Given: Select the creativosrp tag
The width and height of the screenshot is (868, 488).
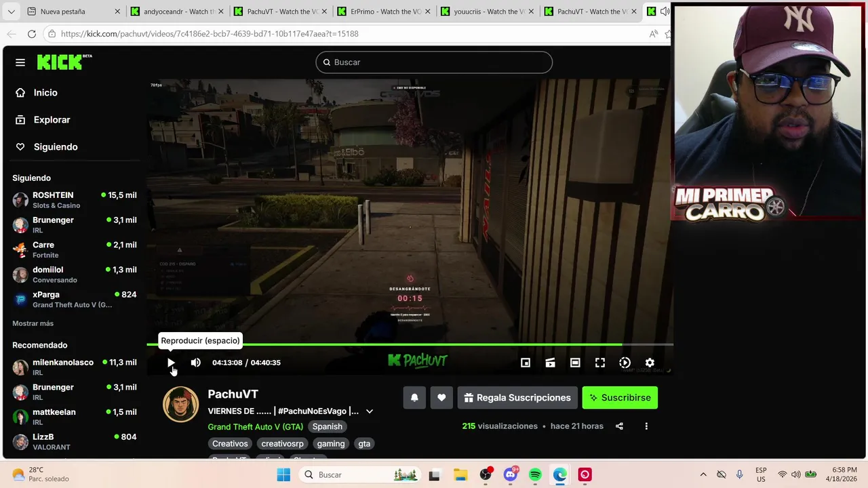Looking at the screenshot, I should click(x=282, y=443).
